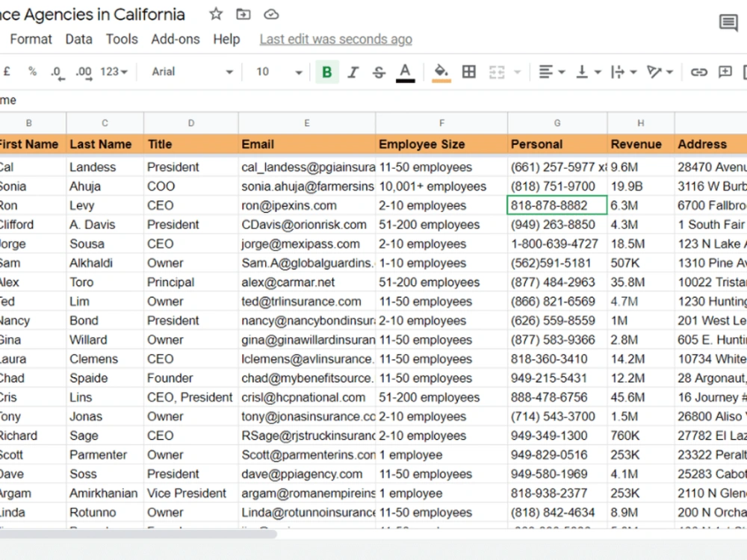Open fill color picker
The height and width of the screenshot is (560, 747).
click(441, 73)
